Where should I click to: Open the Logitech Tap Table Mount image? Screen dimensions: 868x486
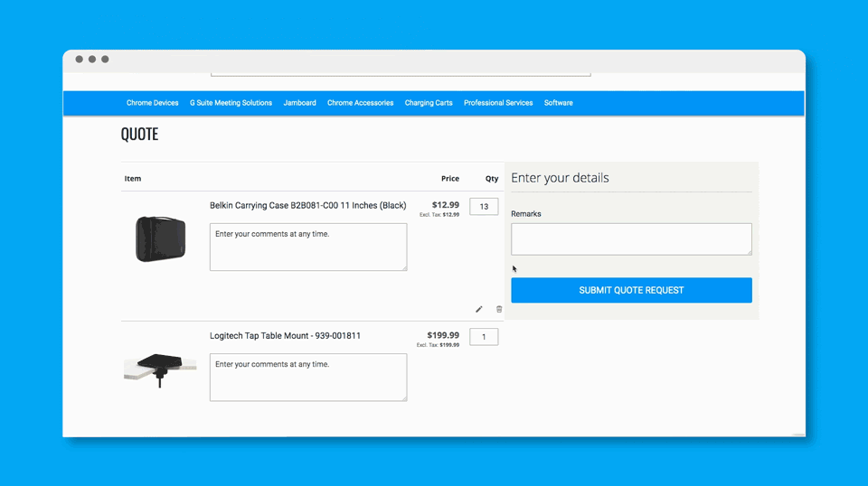(160, 369)
